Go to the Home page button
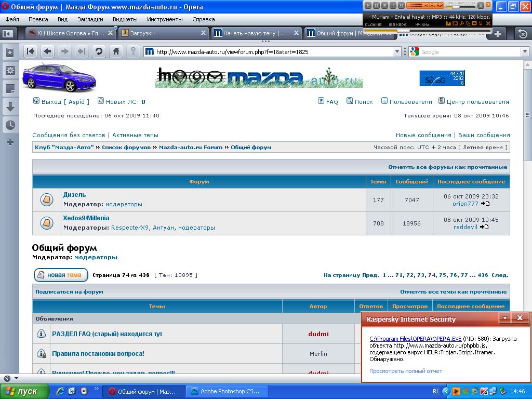This screenshot has height=399, width=532. tap(116, 51)
